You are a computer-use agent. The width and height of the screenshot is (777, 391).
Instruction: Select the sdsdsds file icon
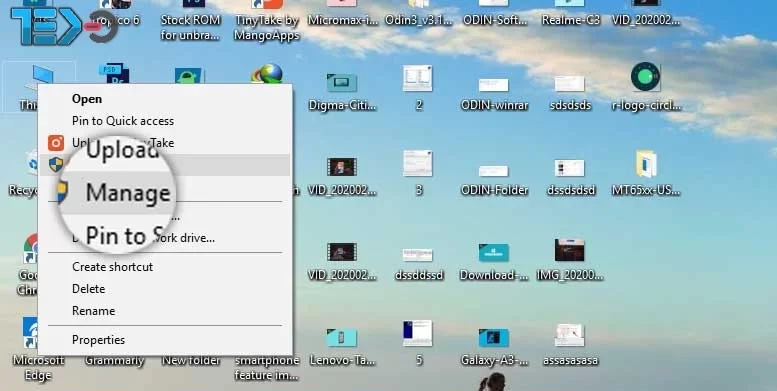[x=570, y=84]
